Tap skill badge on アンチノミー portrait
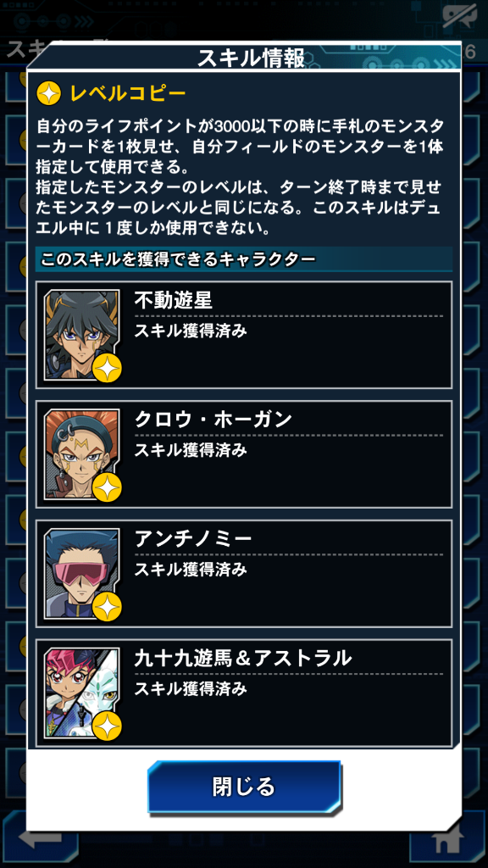The height and width of the screenshot is (868, 488). 107,607
